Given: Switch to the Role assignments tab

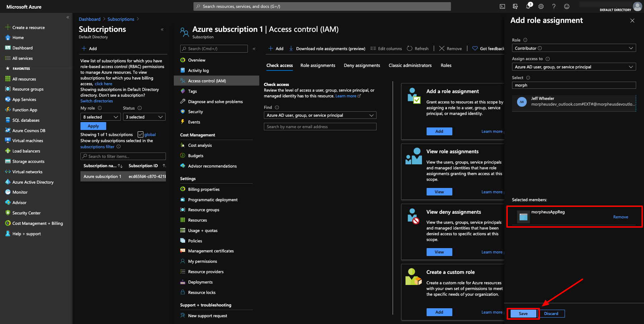Looking at the screenshot, I should coord(318,66).
